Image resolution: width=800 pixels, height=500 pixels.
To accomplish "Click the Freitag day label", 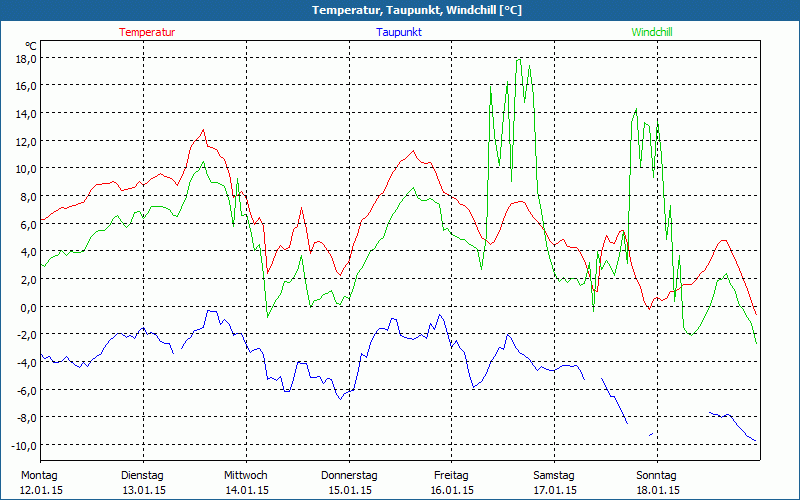I will click(x=451, y=476).
